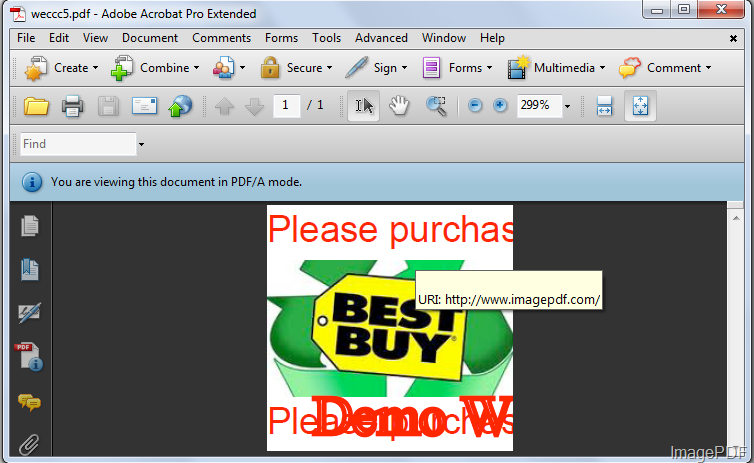Email the document via envelope icon
The image size is (754, 463).
click(x=144, y=106)
